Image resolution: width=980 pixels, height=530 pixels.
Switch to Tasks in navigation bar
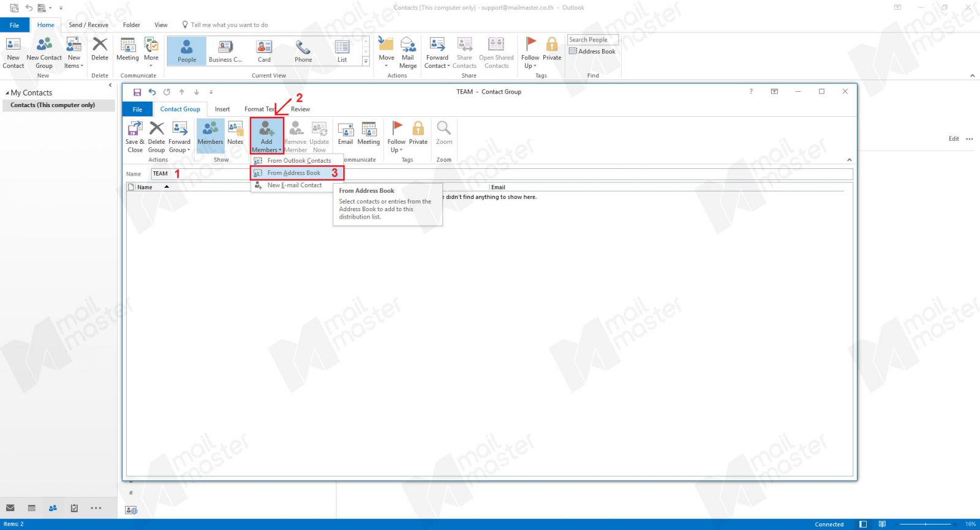(74, 508)
